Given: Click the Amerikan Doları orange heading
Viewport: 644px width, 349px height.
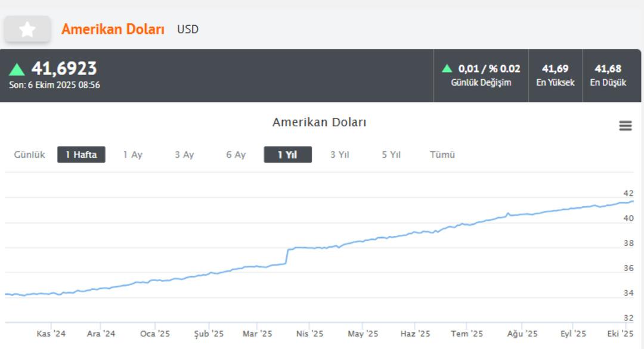Looking at the screenshot, I should tap(113, 29).
